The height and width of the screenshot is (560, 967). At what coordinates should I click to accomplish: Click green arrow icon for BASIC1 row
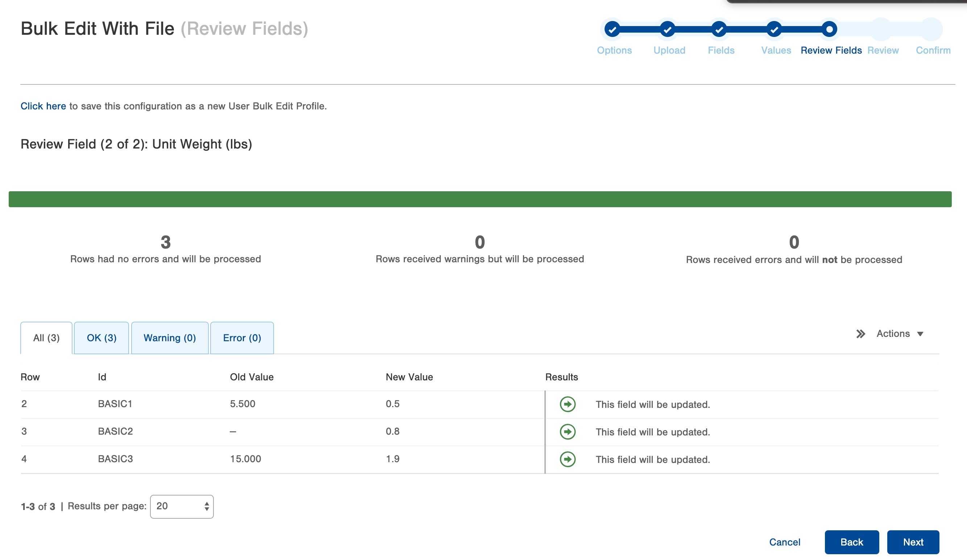pyautogui.click(x=567, y=404)
